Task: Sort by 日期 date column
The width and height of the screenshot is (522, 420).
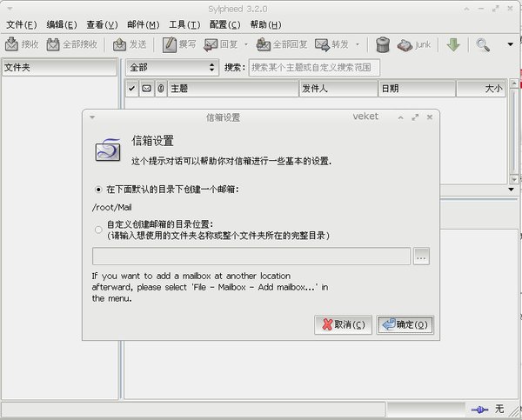Action: (417, 88)
